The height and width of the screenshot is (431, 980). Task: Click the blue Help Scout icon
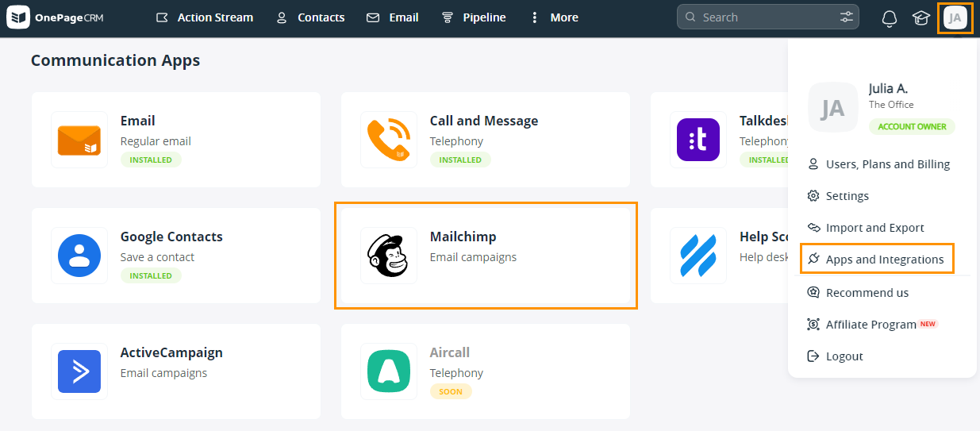(x=698, y=256)
